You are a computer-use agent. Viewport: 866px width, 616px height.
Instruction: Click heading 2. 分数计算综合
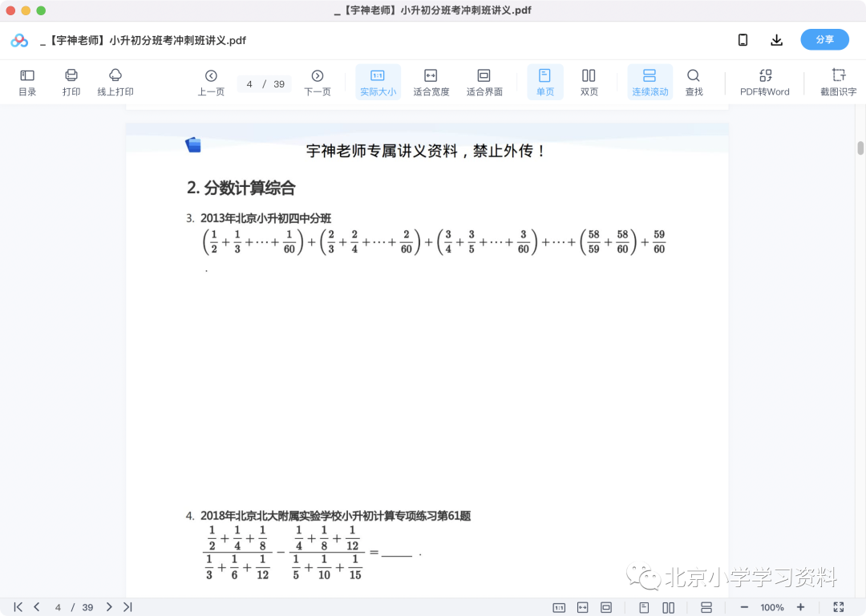pos(241,188)
